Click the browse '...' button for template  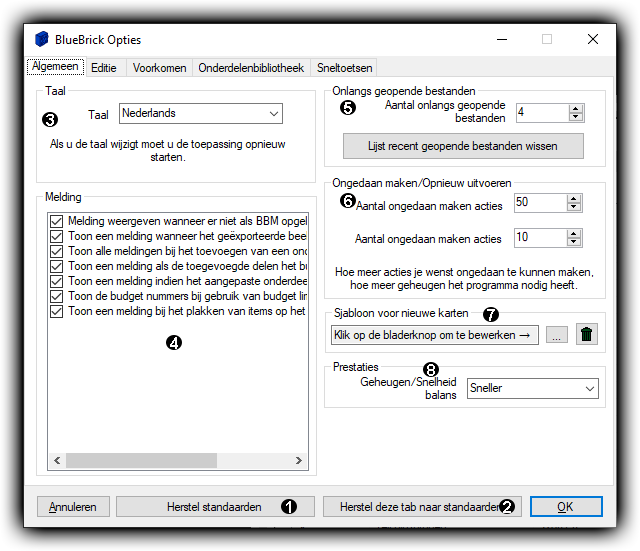(557, 335)
